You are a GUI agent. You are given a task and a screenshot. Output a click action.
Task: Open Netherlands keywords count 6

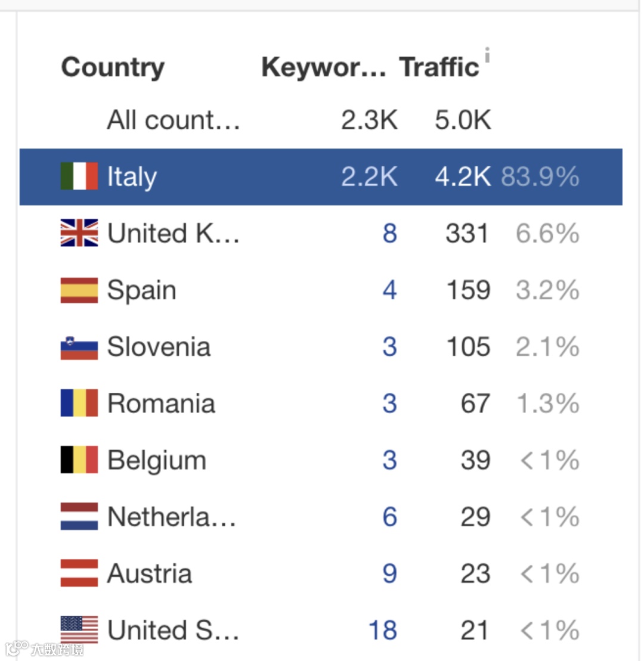[x=390, y=517]
